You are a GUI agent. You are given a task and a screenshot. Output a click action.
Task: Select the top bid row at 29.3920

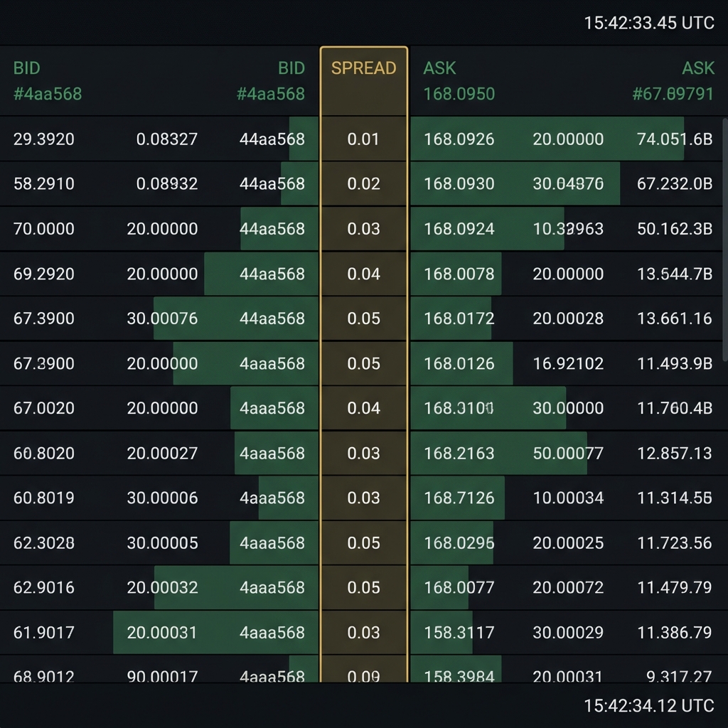[44, 139]
